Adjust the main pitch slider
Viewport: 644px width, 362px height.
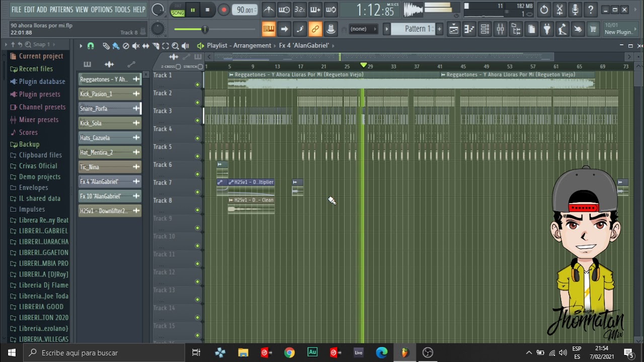[x=157, y=29]
